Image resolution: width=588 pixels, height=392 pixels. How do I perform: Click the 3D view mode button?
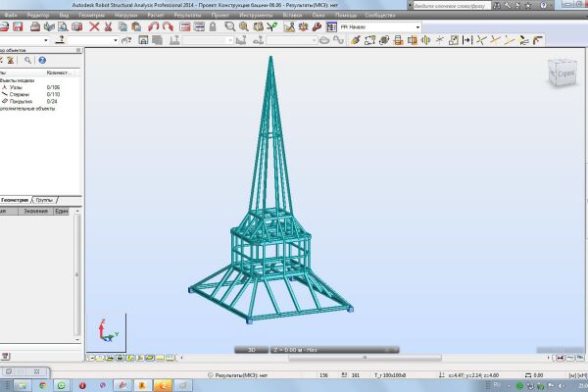[251, 350]
